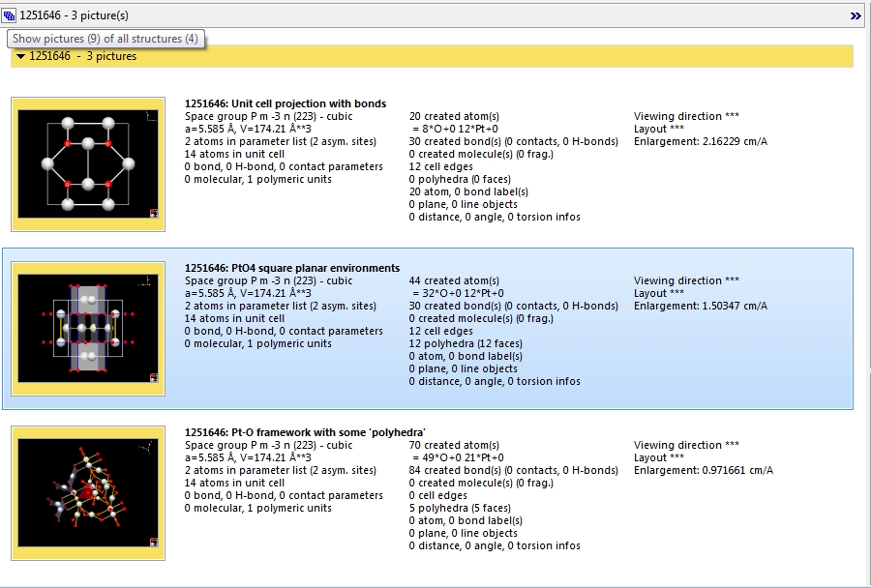Click the yellow '1251646 - 3 pictures' group label

tap(82, 56)
